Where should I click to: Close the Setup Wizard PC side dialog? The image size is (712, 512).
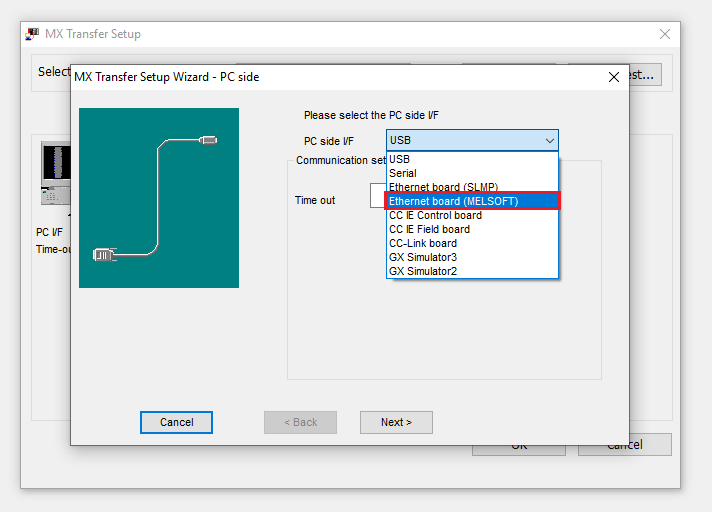[x=614, y=77]
